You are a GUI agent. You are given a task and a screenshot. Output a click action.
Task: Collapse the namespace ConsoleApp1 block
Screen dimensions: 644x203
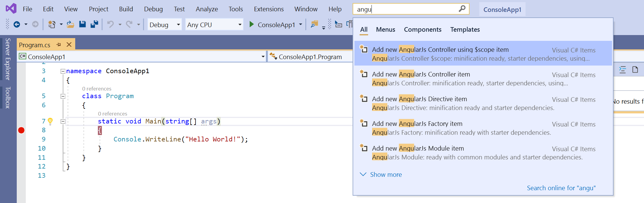click(63, 71)
